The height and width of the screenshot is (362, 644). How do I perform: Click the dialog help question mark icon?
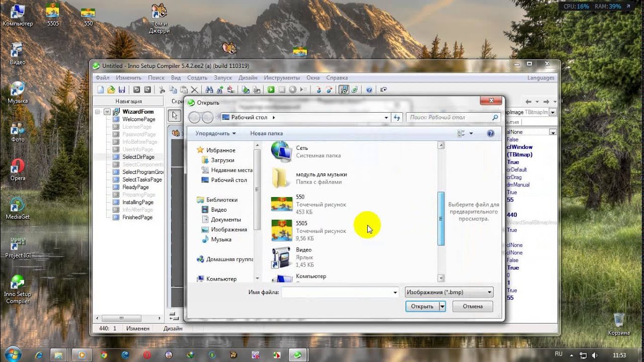[491, 133]
